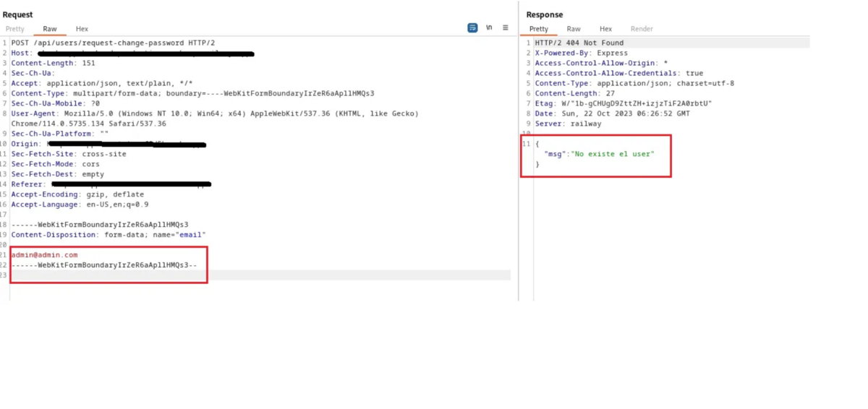Toggle the \n non-printable characters button
Screen dimensions: 868x409
pyautogui.click(x=489, y=28)
